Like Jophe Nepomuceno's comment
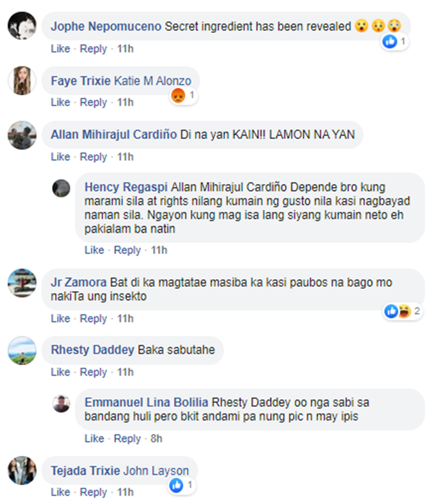448x499 pixels. click(60, 48)
